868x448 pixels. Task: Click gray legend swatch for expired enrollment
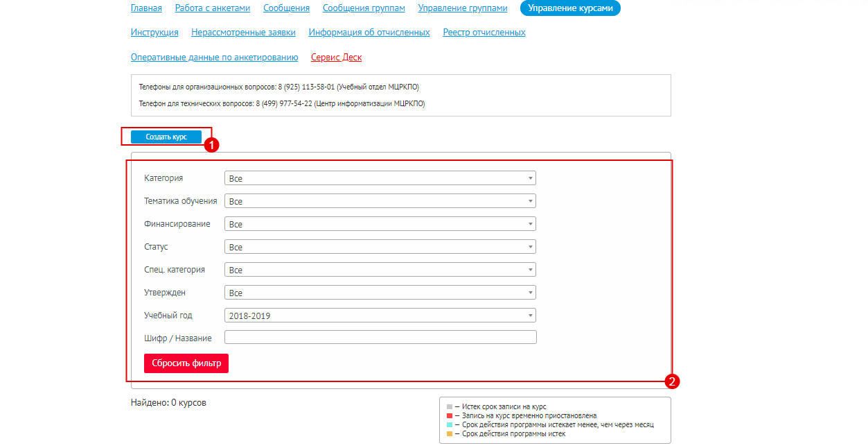coord(450,406)
